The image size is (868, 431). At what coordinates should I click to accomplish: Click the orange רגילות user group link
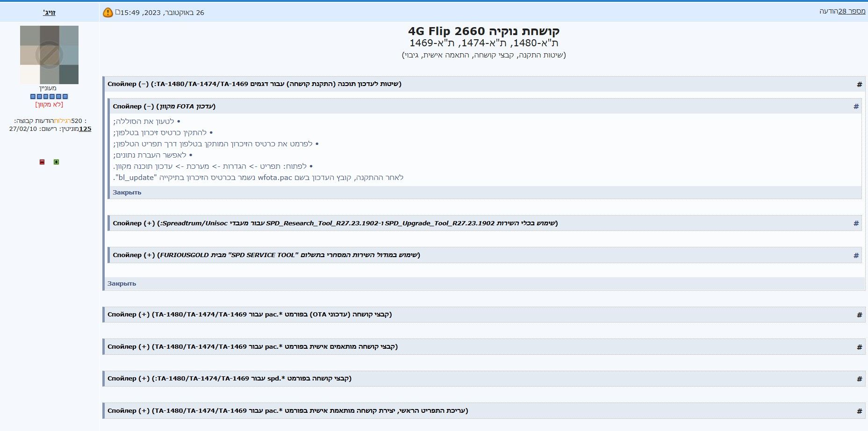62,121
